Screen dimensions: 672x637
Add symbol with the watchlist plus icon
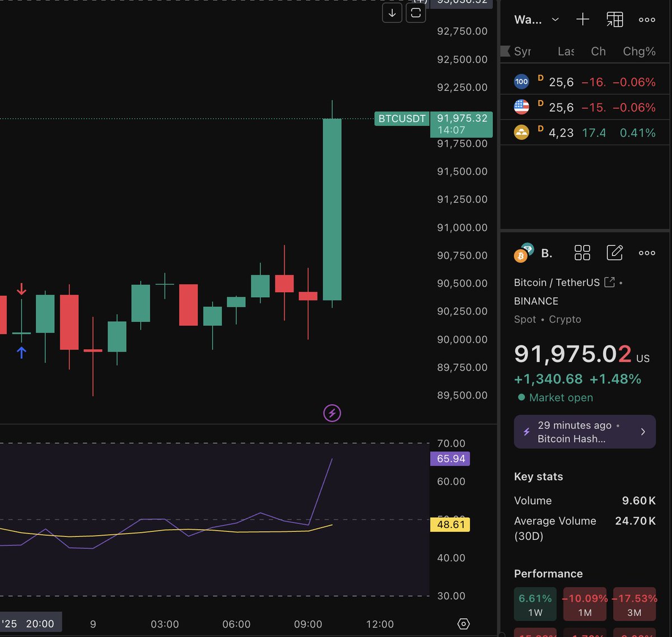(x=582, y=20)
